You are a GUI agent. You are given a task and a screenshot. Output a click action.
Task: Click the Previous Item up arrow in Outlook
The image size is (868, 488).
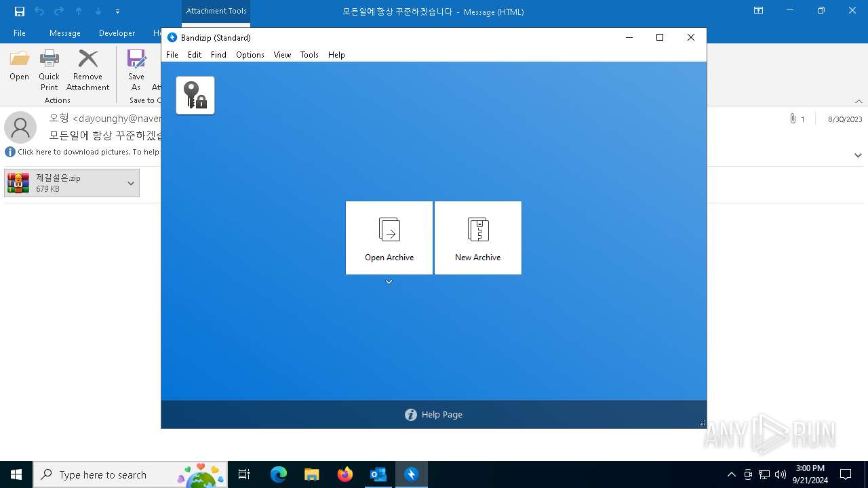[79, 12]
